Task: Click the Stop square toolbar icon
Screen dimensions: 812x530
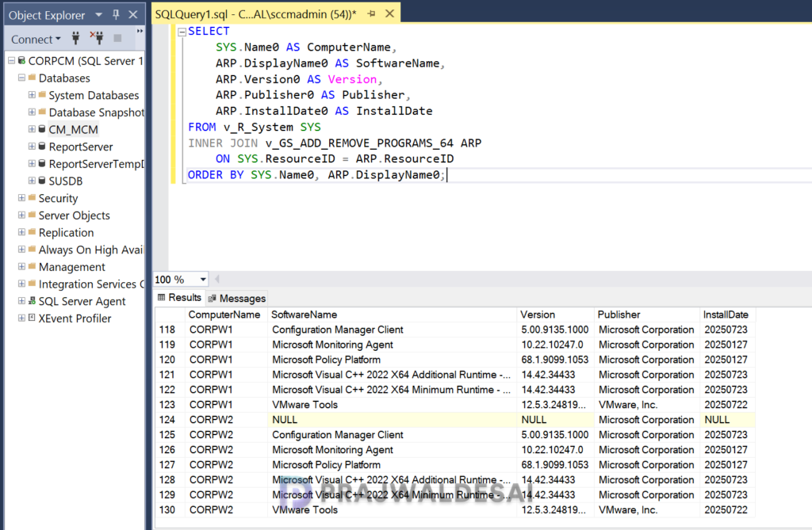Action: (x=117, y=38)
